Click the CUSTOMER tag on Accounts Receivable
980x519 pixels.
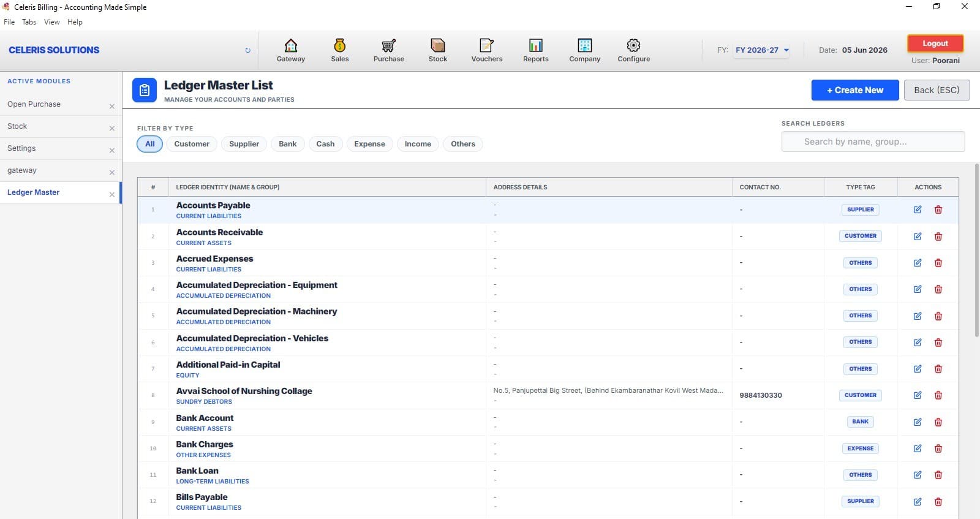861,236
